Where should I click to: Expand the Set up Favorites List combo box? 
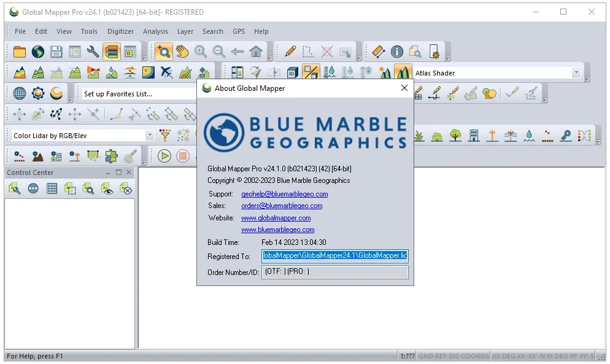[138, 94]
